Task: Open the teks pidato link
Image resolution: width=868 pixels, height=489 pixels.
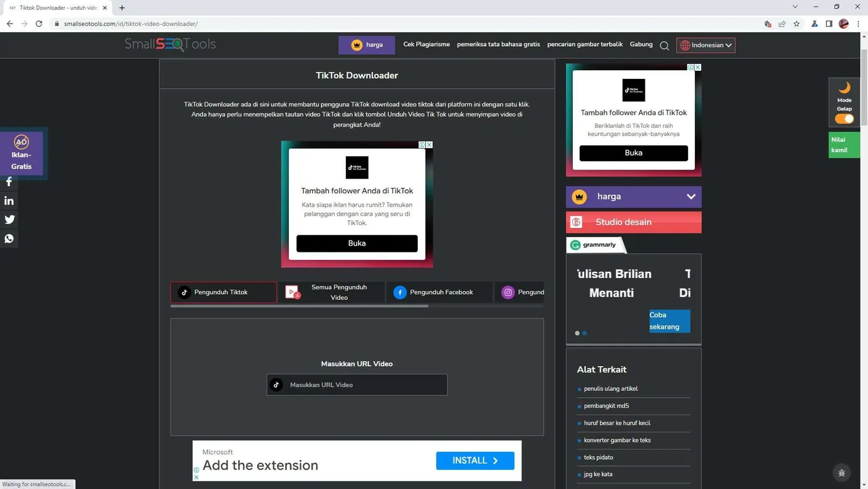Action: [598, 457]
